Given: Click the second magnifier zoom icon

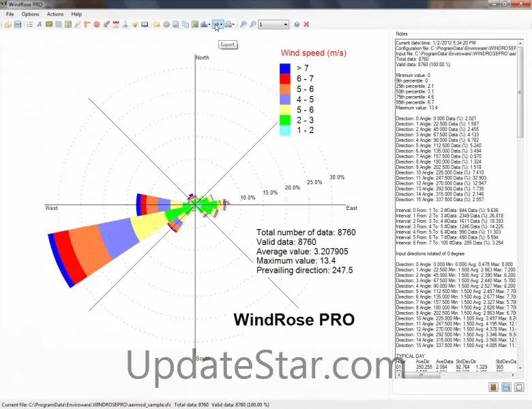Looking at the screenshot, I should [253, 25].
